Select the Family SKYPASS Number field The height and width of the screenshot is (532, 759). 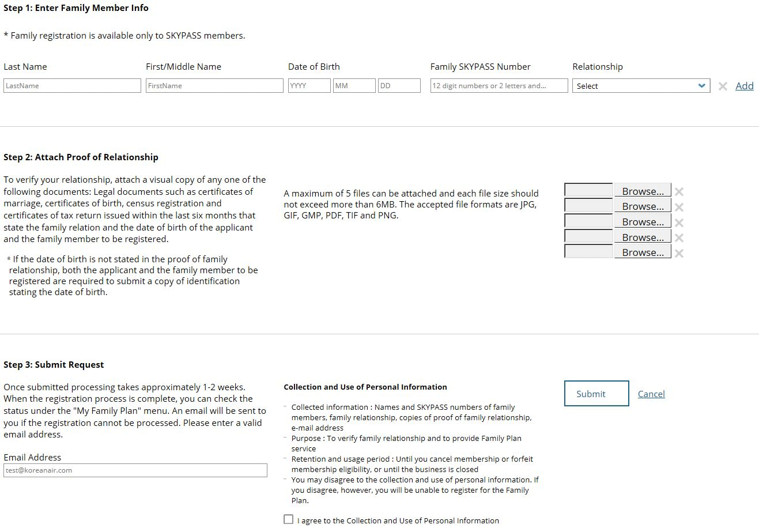click(x=499, y=86)
